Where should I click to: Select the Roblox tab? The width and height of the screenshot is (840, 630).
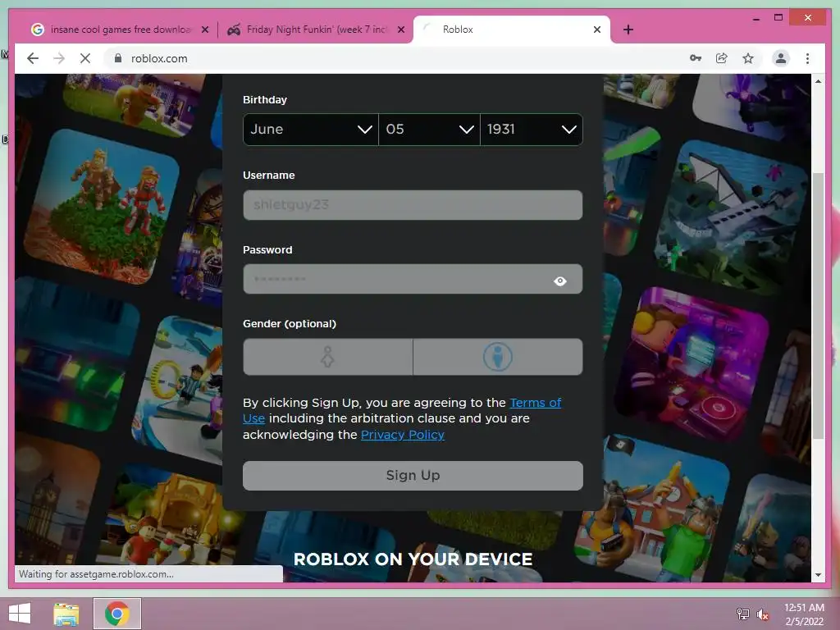pos(512,30)
